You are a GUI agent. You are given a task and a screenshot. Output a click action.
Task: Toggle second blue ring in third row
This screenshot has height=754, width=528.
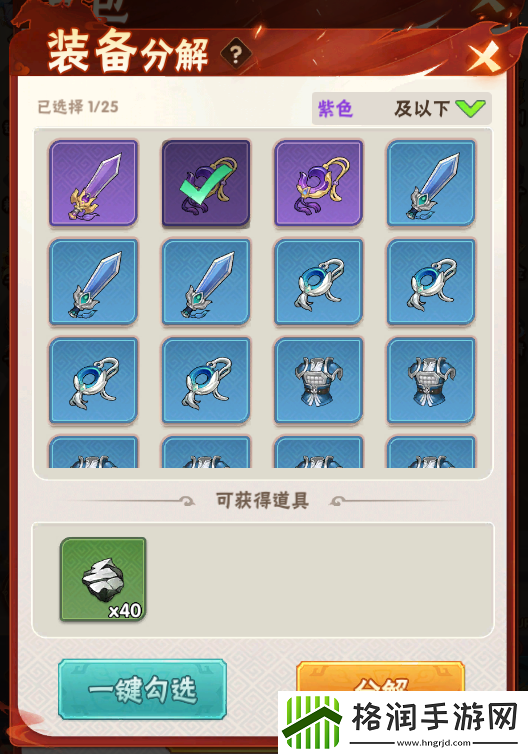pyautogui.click(x=206, y=380)
